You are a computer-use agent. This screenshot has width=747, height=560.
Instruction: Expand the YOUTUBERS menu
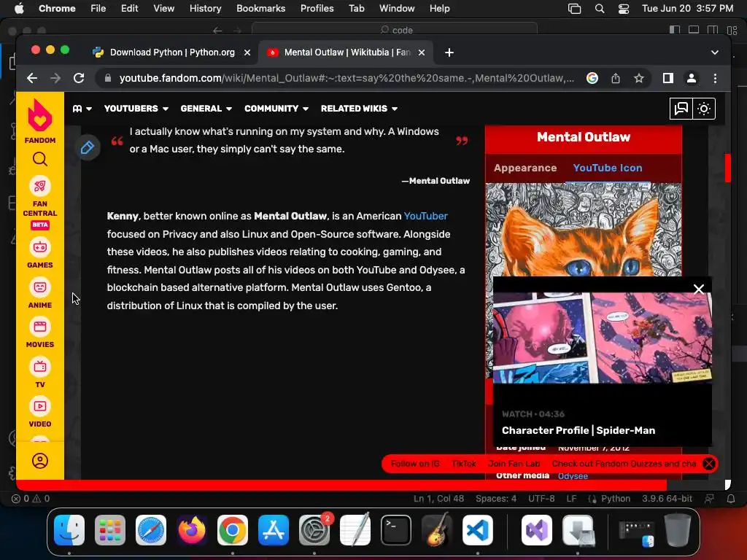136,109
